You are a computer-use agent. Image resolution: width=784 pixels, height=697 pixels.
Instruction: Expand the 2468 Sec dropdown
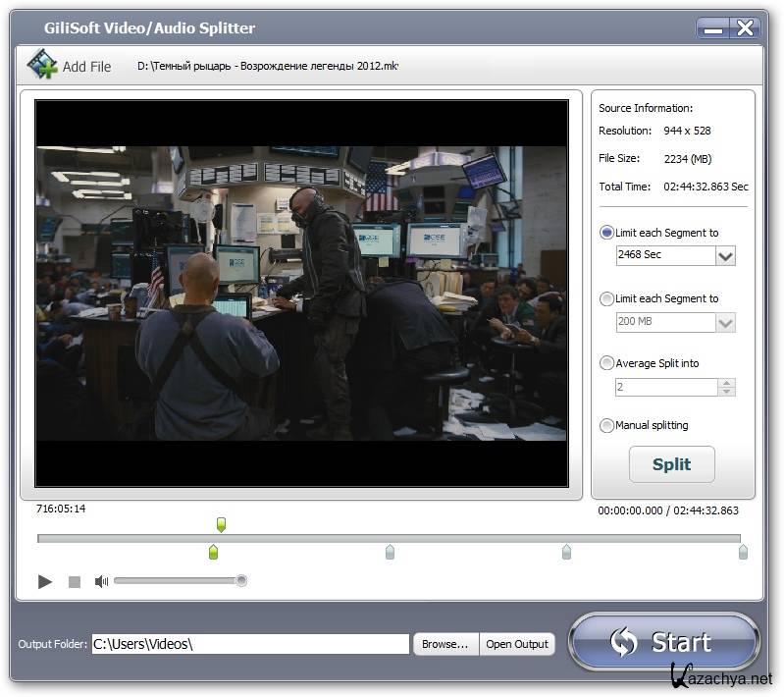[725, 256]
